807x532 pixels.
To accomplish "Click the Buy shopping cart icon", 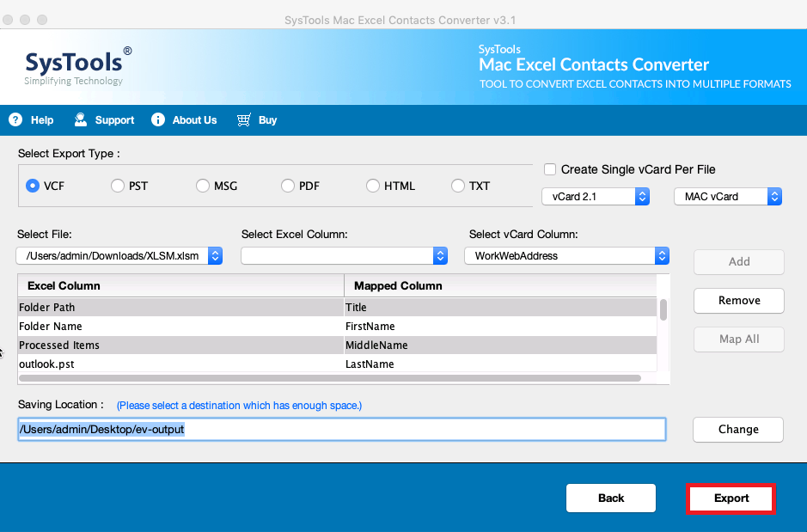I will click(x=243, y=119).
